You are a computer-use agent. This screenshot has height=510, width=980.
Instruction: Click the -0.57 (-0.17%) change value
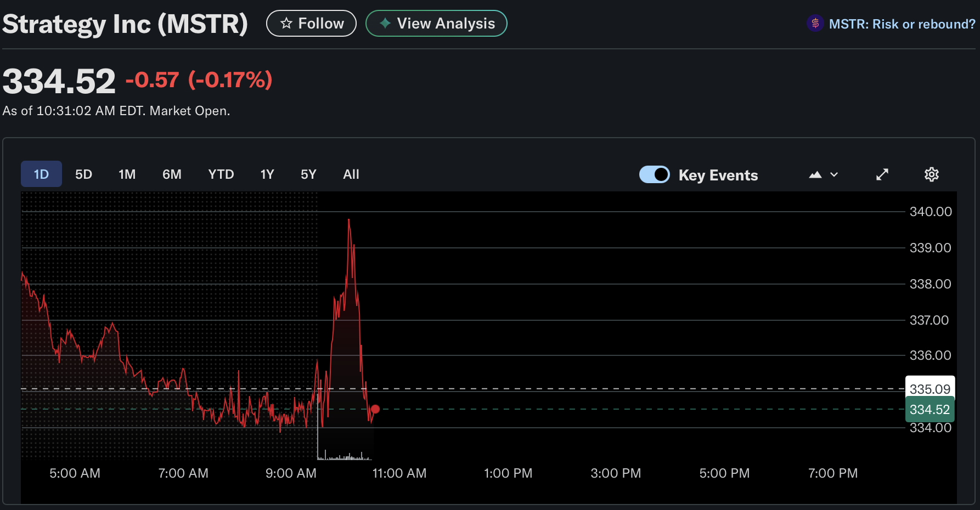point(199,80)
